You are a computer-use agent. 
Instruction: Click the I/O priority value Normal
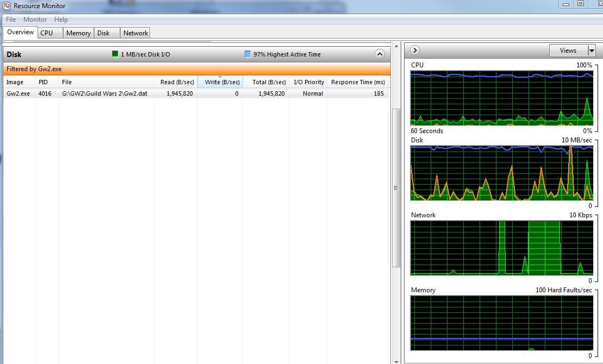tap(313, 93)
